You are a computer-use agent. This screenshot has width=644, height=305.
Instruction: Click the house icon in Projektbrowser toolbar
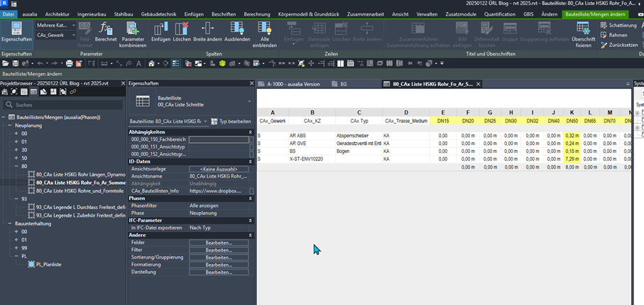coord(4,92)
